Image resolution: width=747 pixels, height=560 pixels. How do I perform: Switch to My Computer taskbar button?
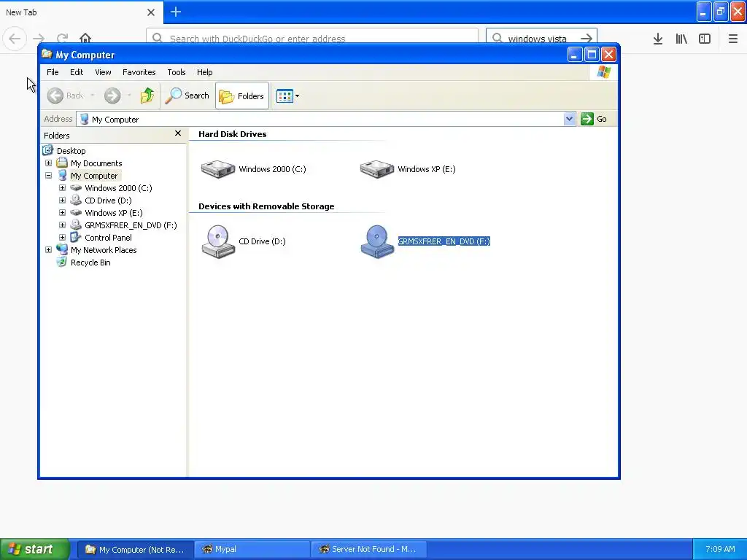click(136, 550)
